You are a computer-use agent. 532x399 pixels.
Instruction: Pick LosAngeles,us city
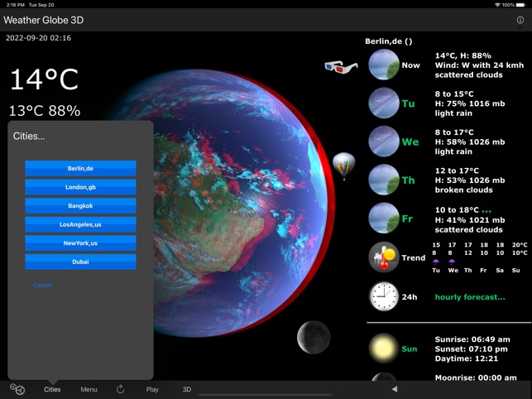click(x=80, y=224)
